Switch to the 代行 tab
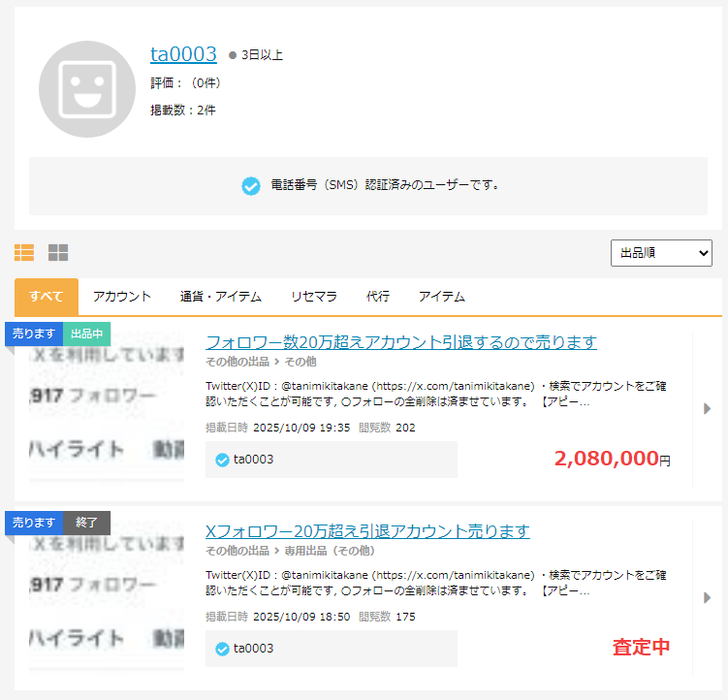The height and width of the screenshot is (700, 728). (x=378, y=297)
